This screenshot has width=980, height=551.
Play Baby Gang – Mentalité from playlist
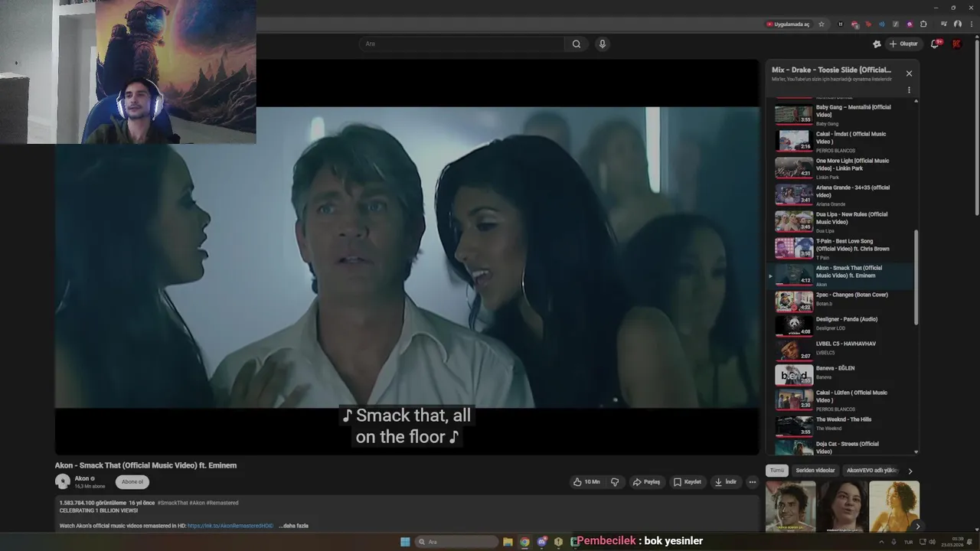(x=842, y=115)
